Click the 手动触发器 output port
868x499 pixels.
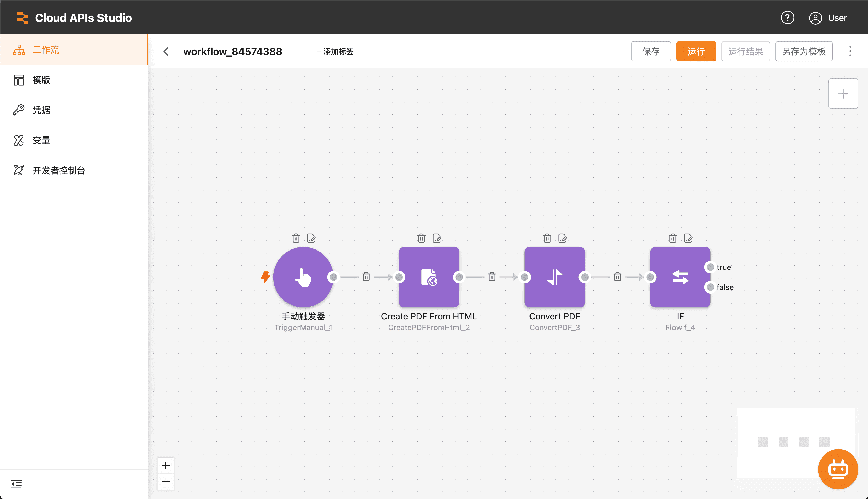(333, 277)
